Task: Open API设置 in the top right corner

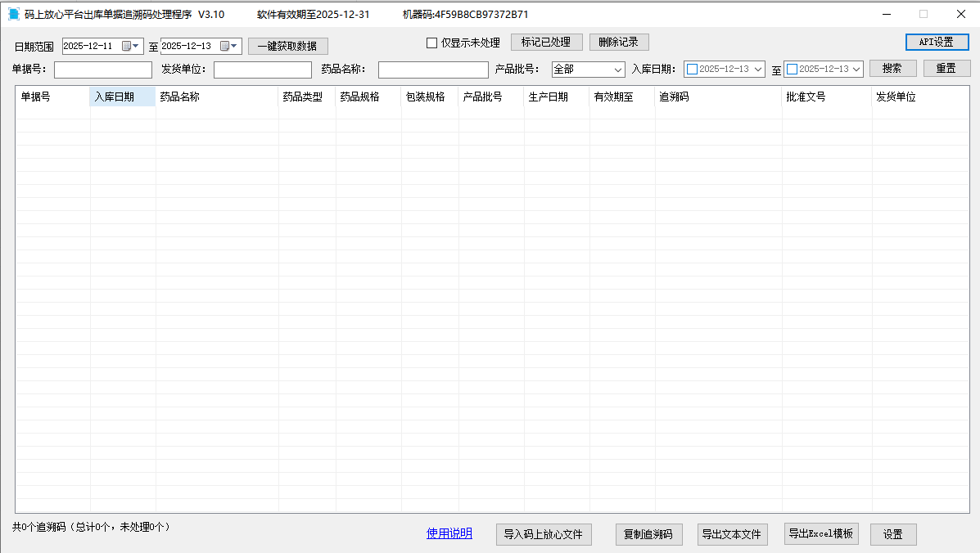Action: pyautogui.click(x=937, y=42)
